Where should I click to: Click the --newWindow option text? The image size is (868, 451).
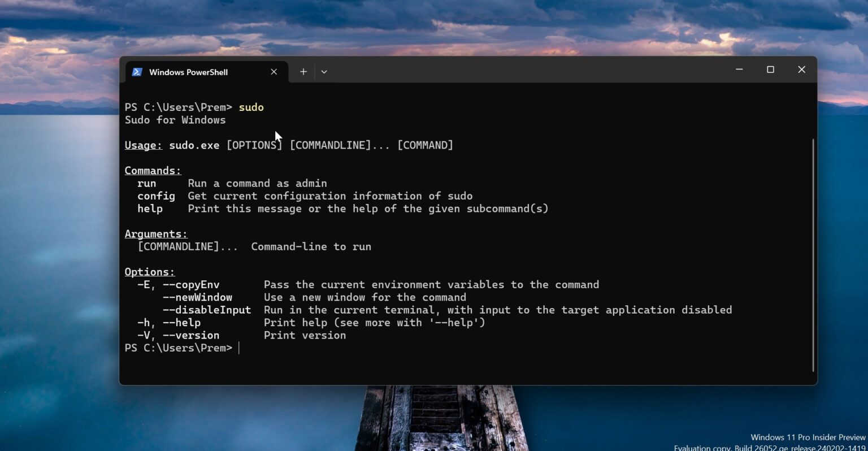197,297
